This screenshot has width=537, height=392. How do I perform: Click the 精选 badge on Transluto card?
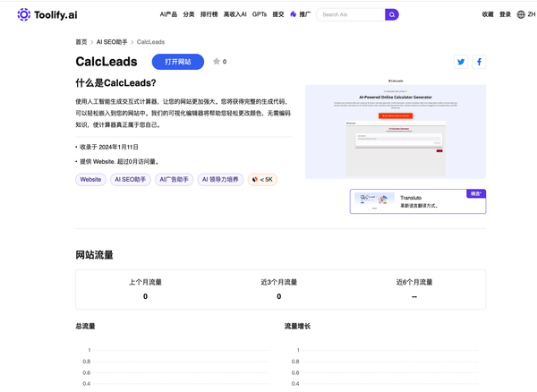[x=476, y=193]
